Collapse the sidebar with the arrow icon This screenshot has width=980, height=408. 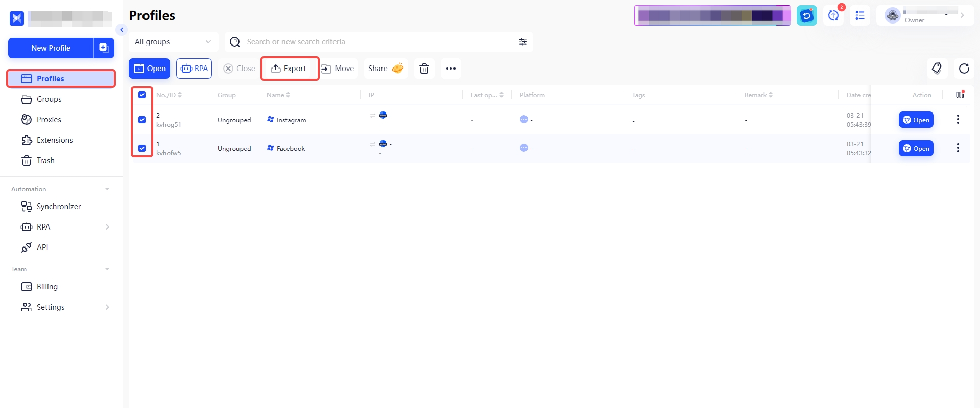122,30
